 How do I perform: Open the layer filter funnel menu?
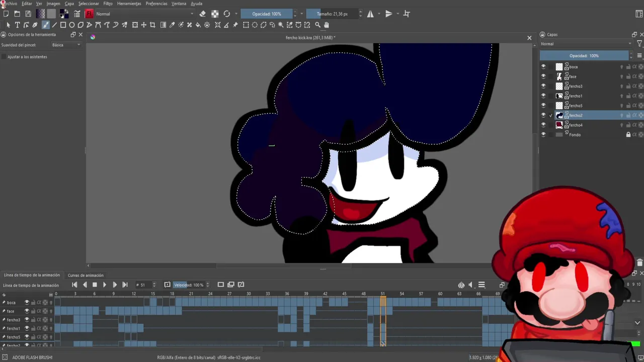coord(639,44)
